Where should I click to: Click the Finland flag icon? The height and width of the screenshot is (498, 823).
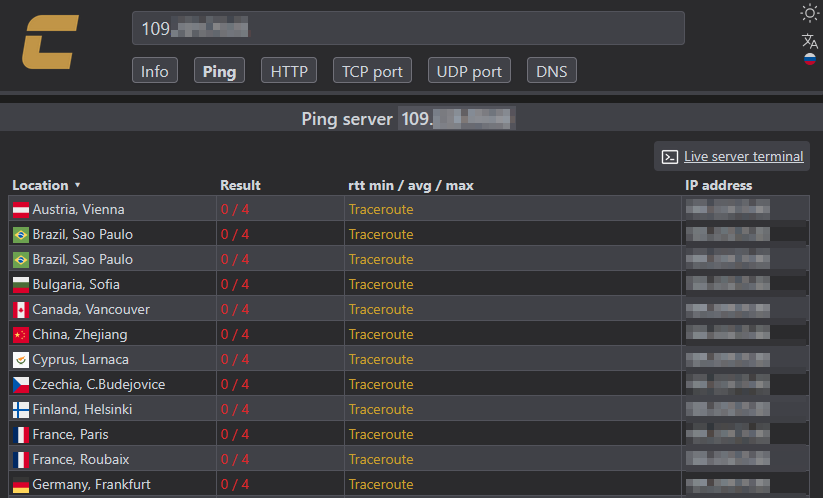click(x=20, y=410)
